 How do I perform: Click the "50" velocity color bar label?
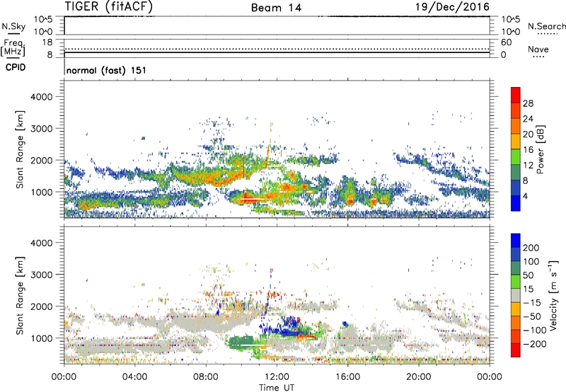point(528,275)
